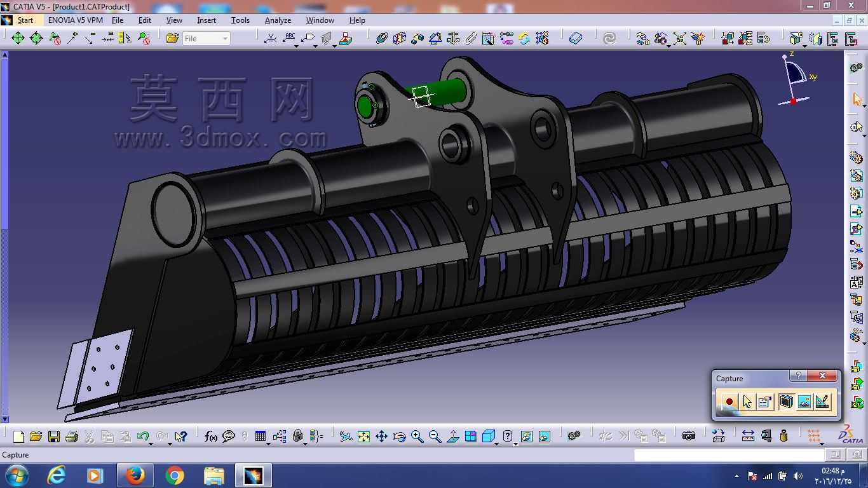
Task: Click the first green four-arrow icon in top toolbar
Action: 18,39
